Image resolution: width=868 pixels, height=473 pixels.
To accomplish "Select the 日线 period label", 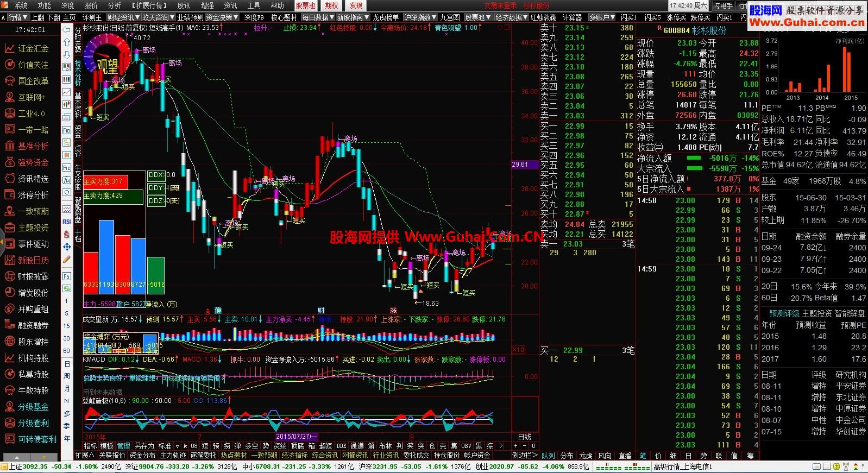I will pos(525,437).
